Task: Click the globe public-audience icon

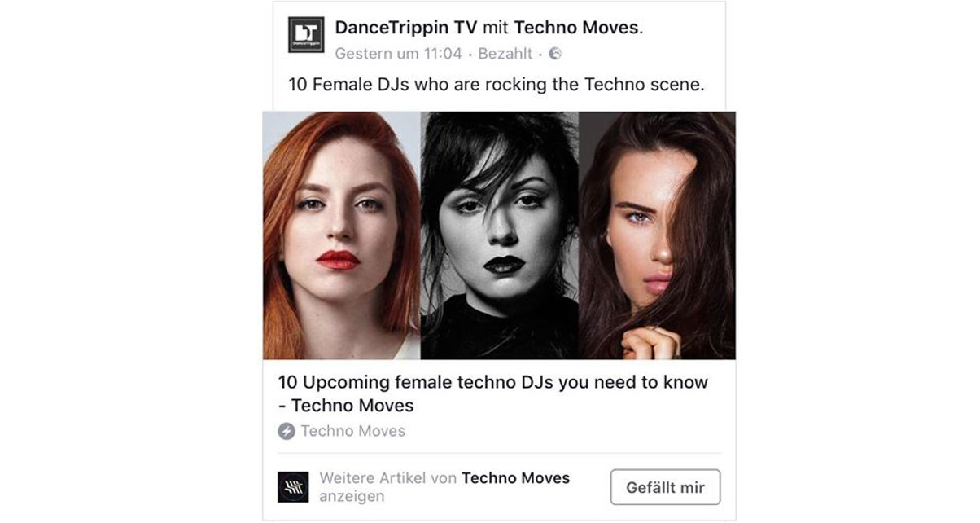Action: click(555, 54)
